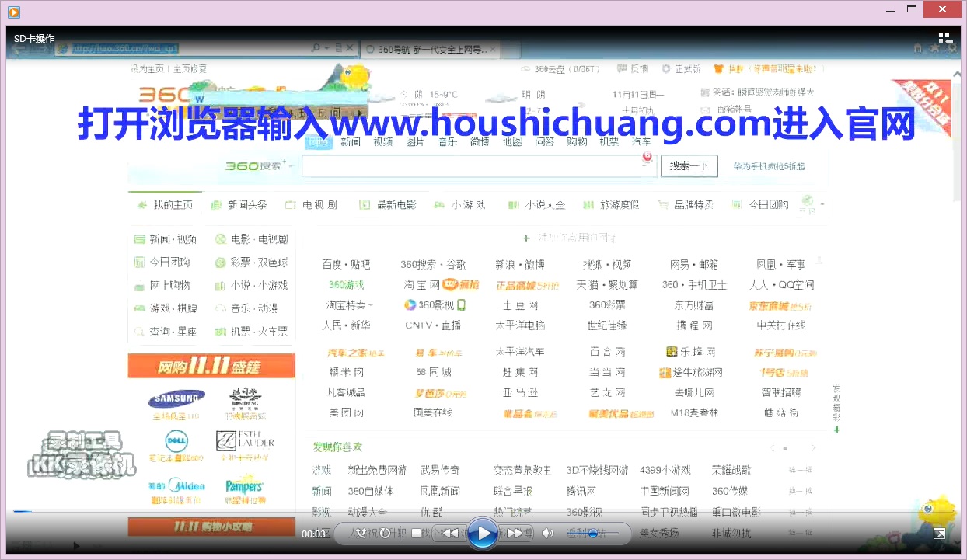Switch to library with the top-right grid icon
The width and height of the screenshot is (967, 560).
tap(944, 37)
